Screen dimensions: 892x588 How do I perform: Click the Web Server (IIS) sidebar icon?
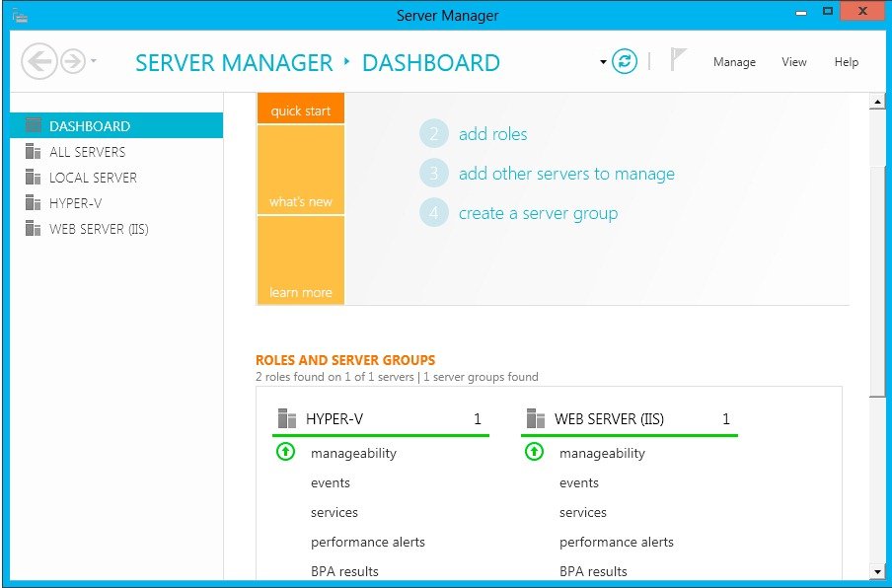33,228
